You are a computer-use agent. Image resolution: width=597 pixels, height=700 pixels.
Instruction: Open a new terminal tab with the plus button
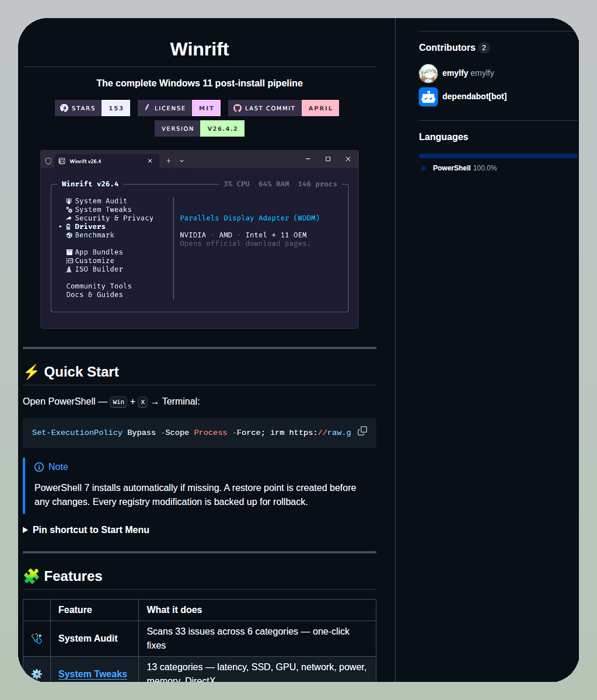pos(169,161)
